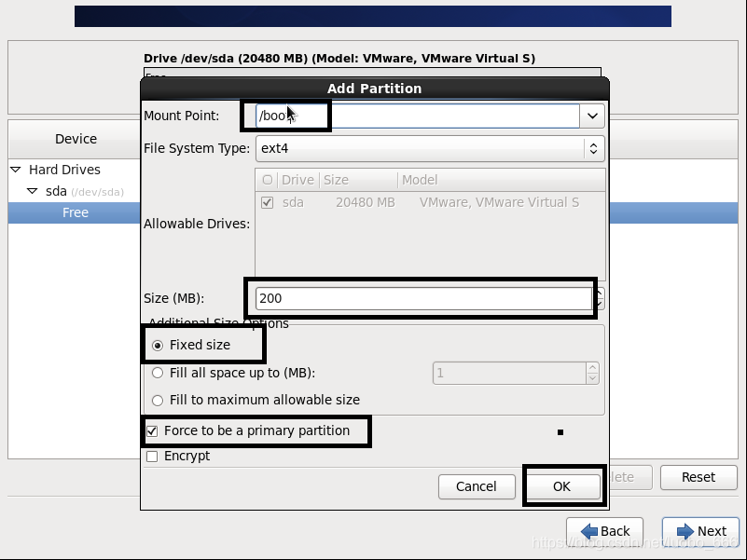This screenshot has width=747, height=560.
Task: Proceed with the Next arrow button
Action: (x=700, y=531)
